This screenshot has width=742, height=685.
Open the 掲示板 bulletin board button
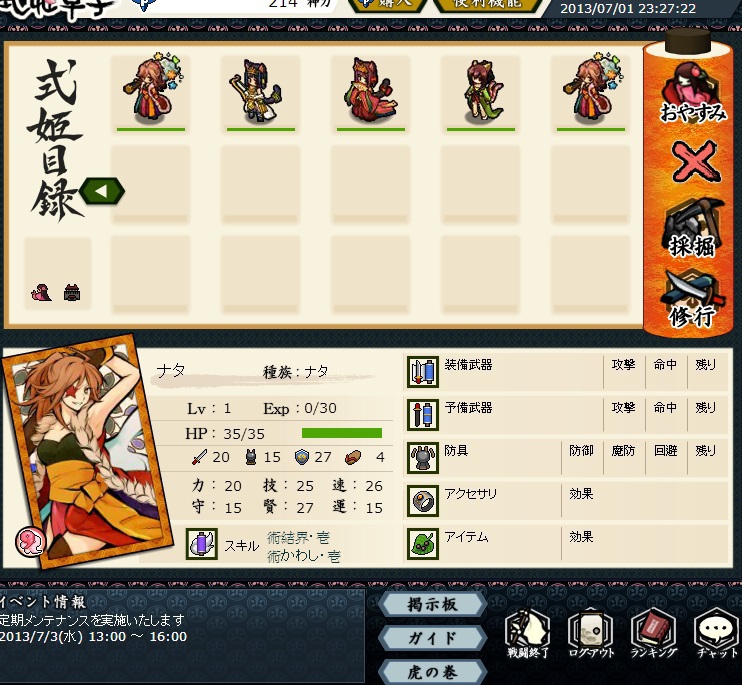pyautogui.click(x=433, y=605)
